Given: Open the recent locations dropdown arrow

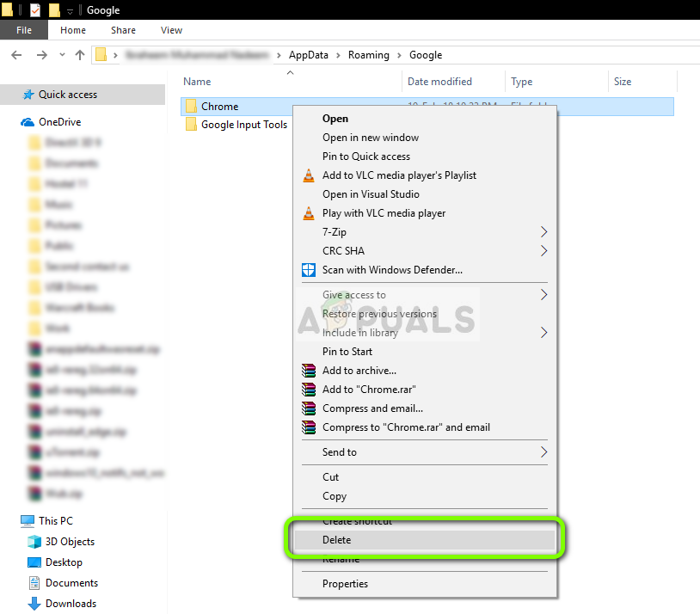Looking at the screenshot, I should pos(62,55).
